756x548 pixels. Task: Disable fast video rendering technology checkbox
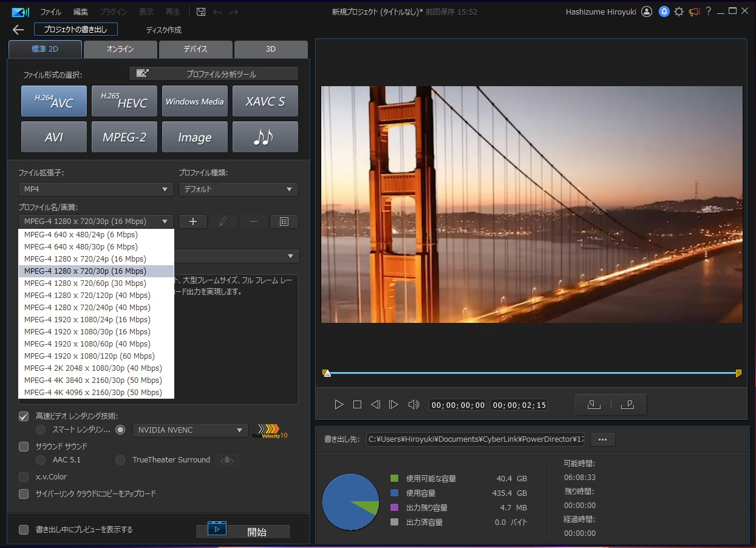24,416
